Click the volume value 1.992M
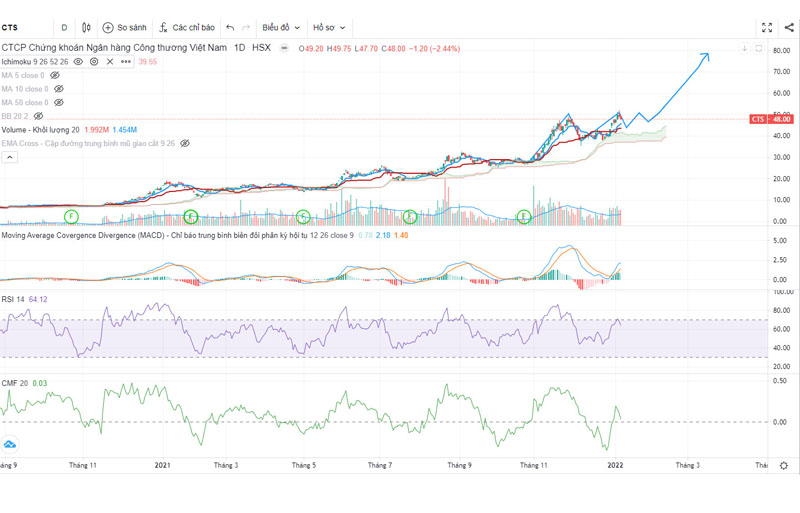The width and height of the screenshot is (800, 513). (96, 130)
